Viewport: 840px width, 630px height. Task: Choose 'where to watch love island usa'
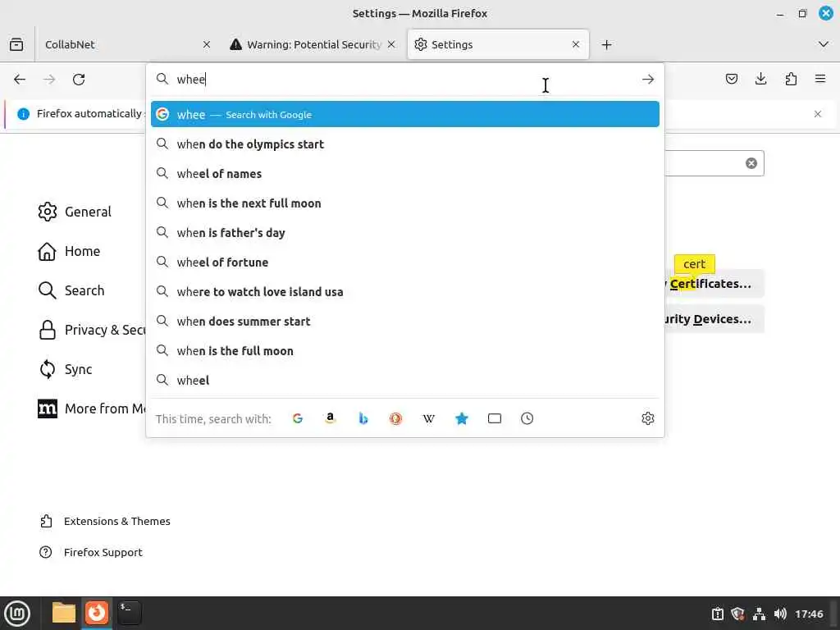405,292
